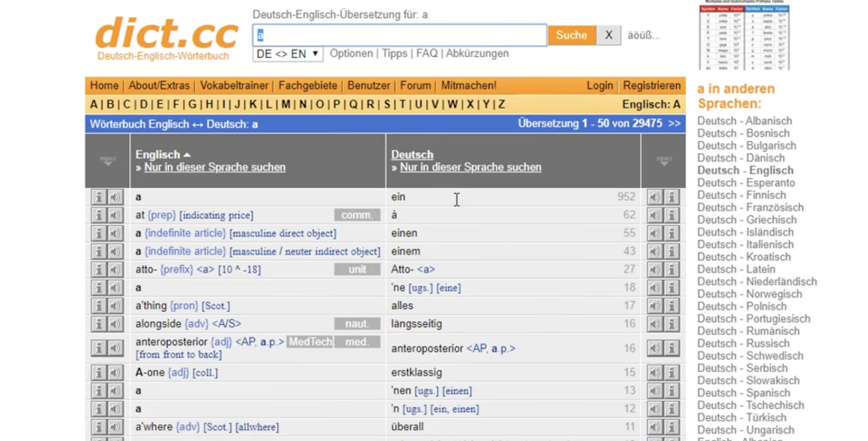The image size is (868, 441).
Task: Open the Home menu item
Action: click(x=104, y=85)
